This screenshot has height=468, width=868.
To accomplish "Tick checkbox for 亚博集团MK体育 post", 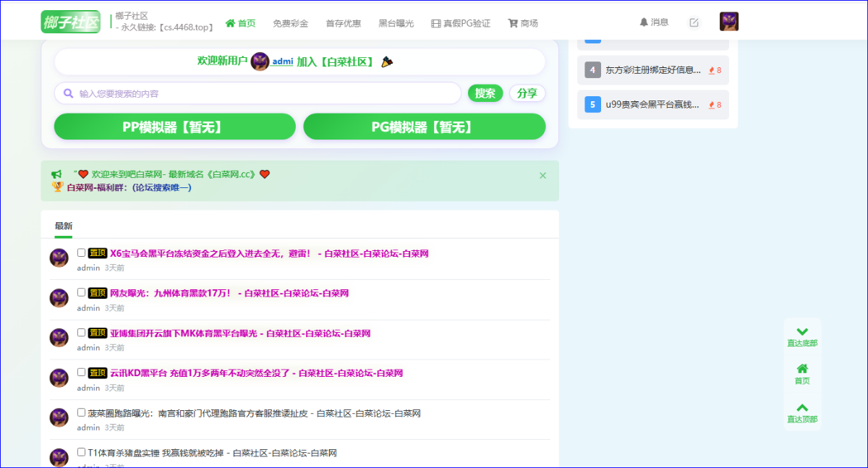I will [82, 332].
